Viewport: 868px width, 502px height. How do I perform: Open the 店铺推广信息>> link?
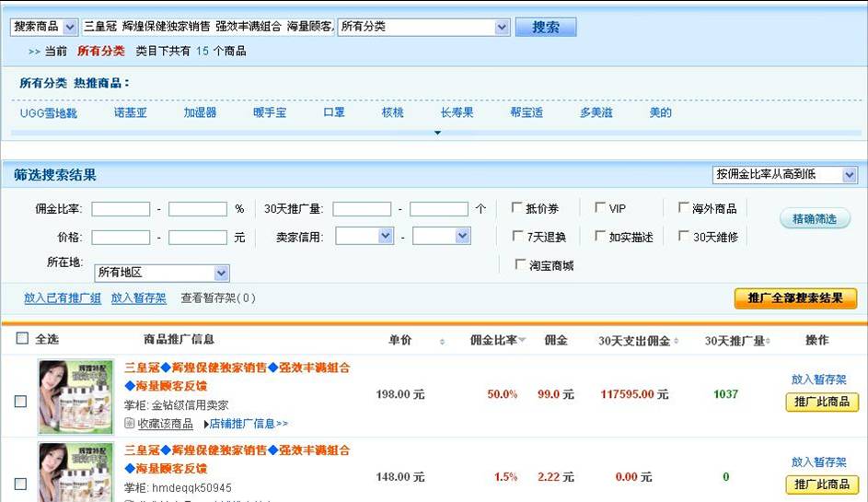(247, 424)
